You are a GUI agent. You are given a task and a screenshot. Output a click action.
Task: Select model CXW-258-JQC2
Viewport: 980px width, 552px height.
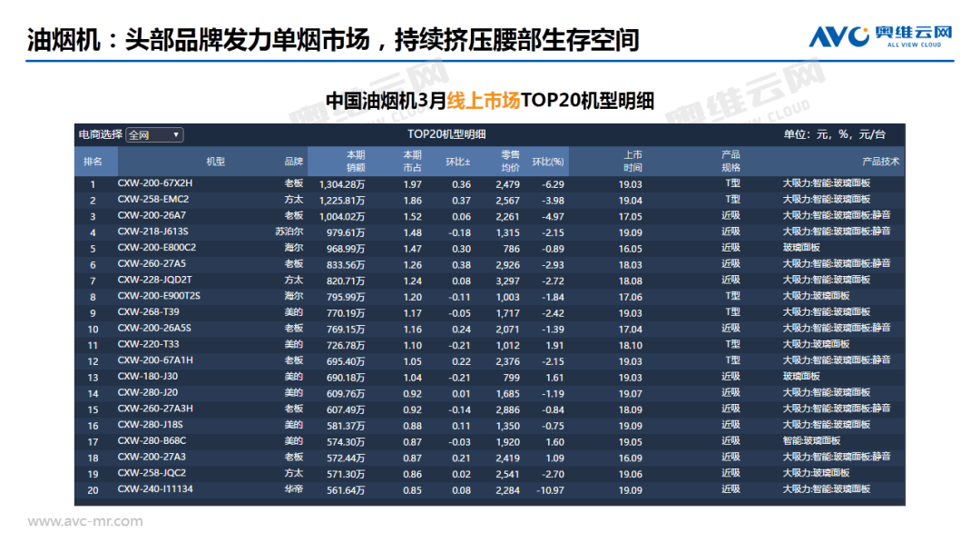tap(152, 473)
